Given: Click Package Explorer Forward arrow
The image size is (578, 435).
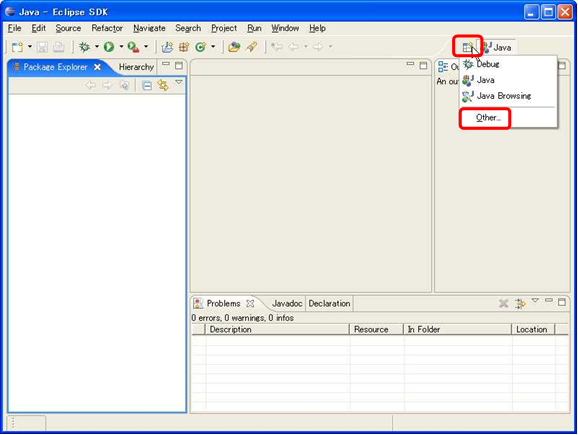Looking at the screenshot, I should pyautogui.click(x=107, y=85).
